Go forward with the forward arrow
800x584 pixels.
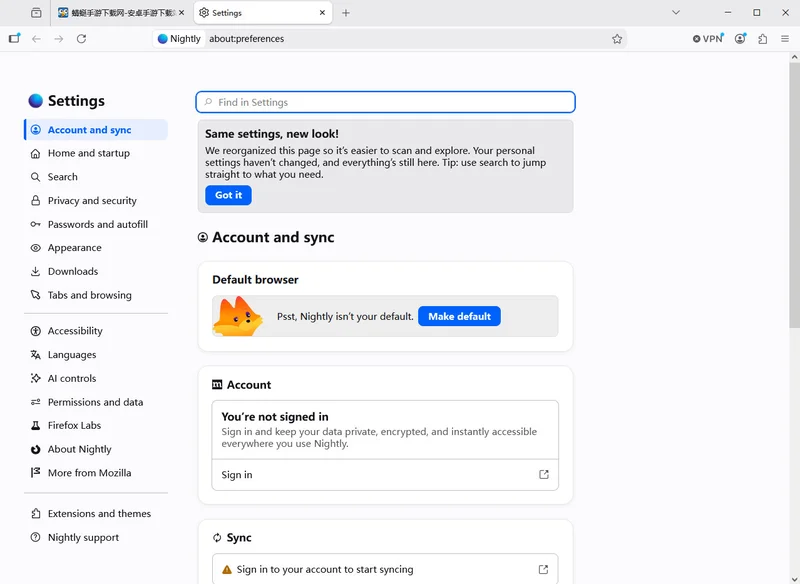pyautogui.click(x=59, y=39)
